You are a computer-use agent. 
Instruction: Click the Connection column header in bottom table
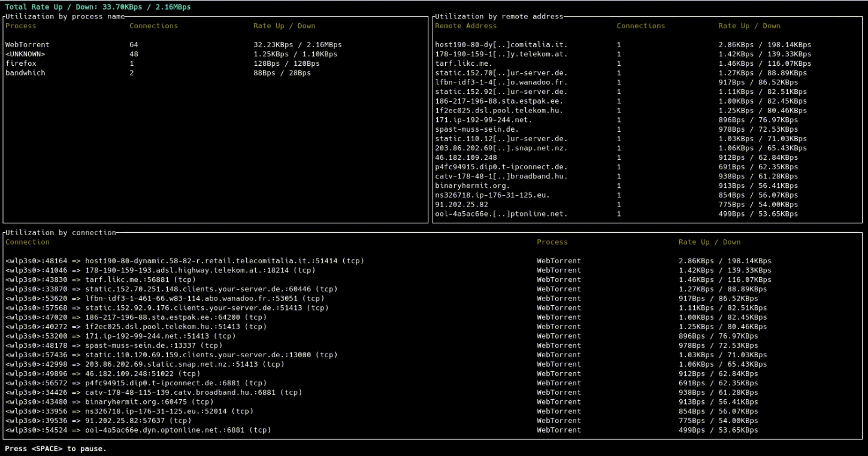coord(28,242)
